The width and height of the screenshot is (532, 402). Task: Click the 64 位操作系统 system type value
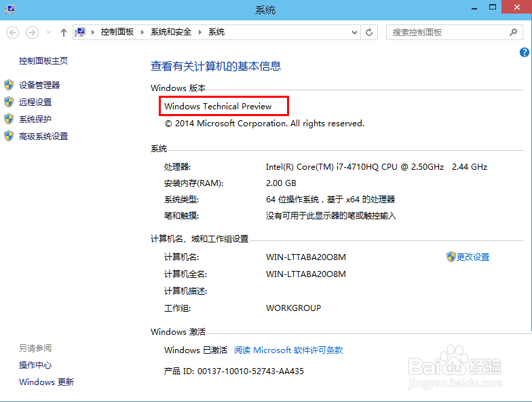click(330, 200)
